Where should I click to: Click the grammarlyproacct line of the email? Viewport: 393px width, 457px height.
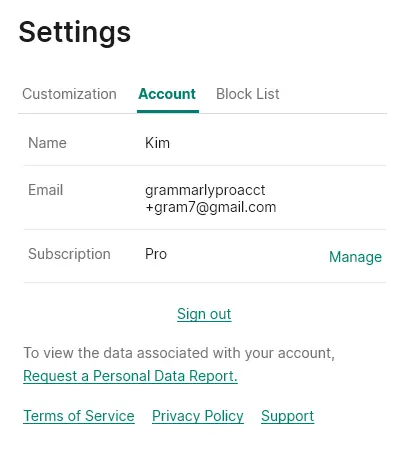click(x=205, y=190)
